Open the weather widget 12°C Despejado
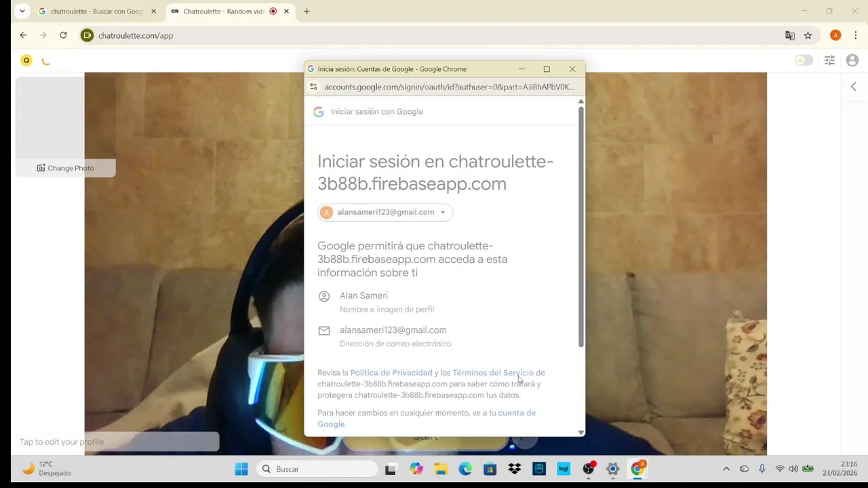The height and width of the screenshot is (488, 868). 46,469
